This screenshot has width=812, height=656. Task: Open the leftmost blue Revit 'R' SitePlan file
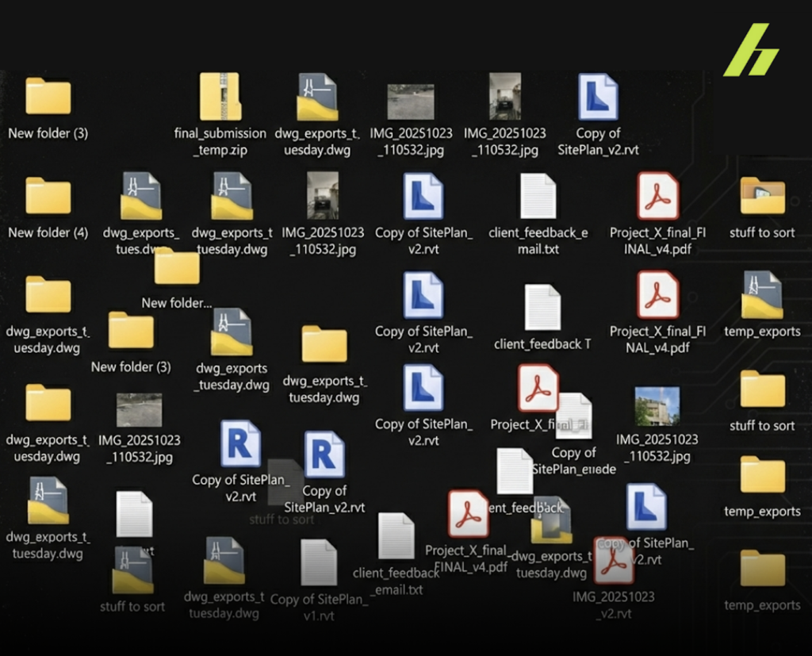(239, 444)
